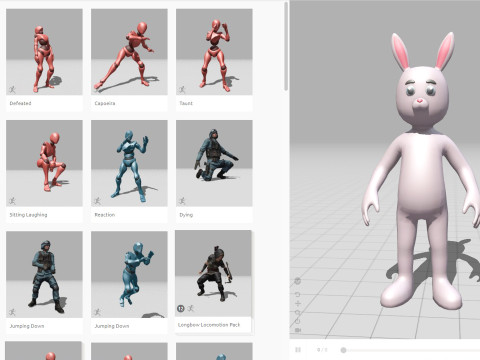This screenshot has width=480, height=360.
Task: Select the blue mannequin Jumping Down thumbnail
Action: [129, 275]
